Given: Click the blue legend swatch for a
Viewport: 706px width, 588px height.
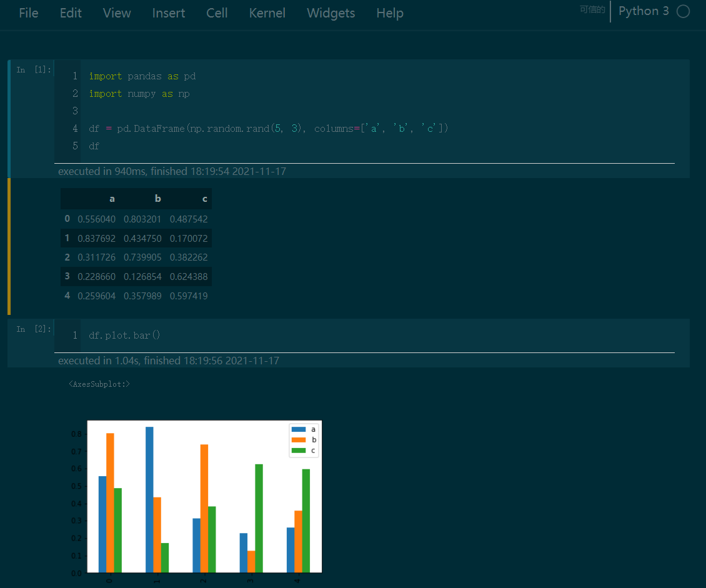Looking at the screenshot, I should pyautogui.click(x=299, y=429).
